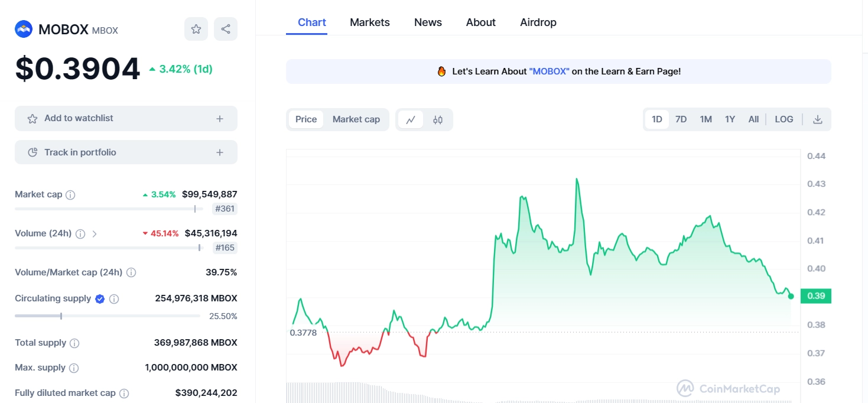This screenshot has width=868, height=403.
Task: Select the 1Y chart timeframe
Action: coord(730,119)
